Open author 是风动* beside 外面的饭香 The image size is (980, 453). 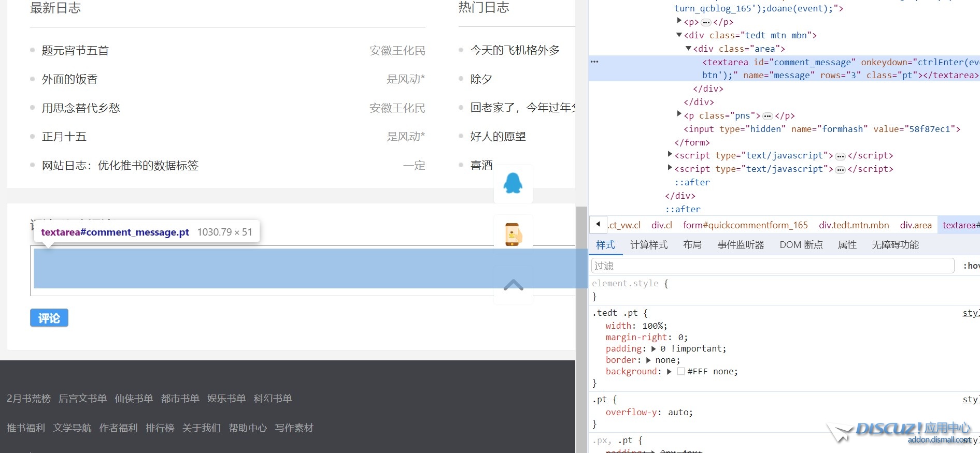tap(406, 79)
